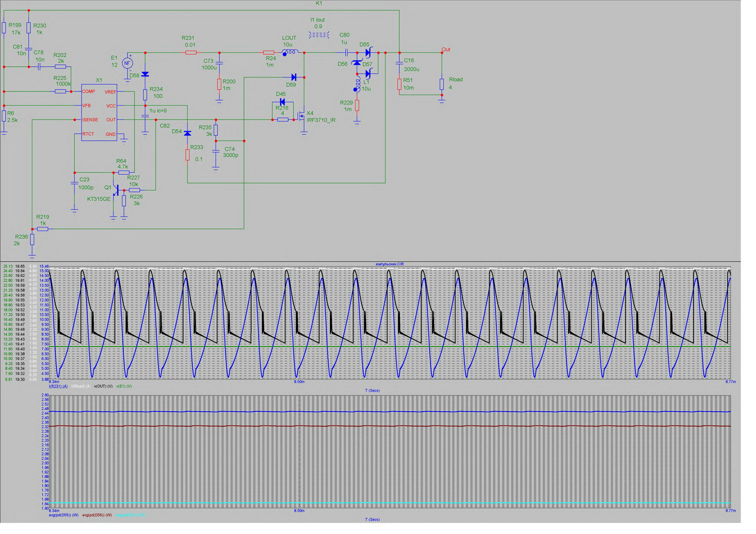Click the R199 resistor symbol
Image resolution: width=756 pixels, height=534 pixels.
click(4, 28)
